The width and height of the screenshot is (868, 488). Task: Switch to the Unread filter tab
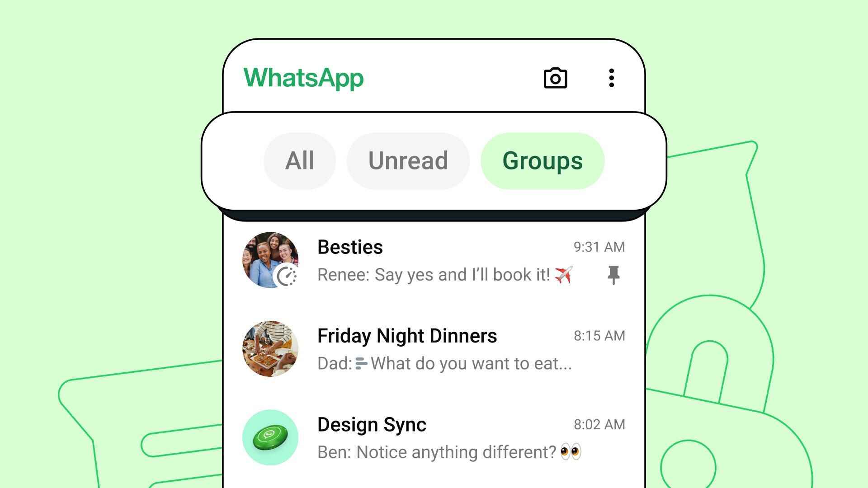click(408, 160)
